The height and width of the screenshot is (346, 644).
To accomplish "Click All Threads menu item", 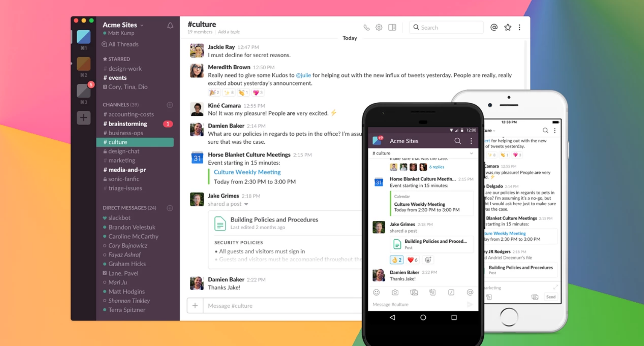I will [x=121, y=44].
